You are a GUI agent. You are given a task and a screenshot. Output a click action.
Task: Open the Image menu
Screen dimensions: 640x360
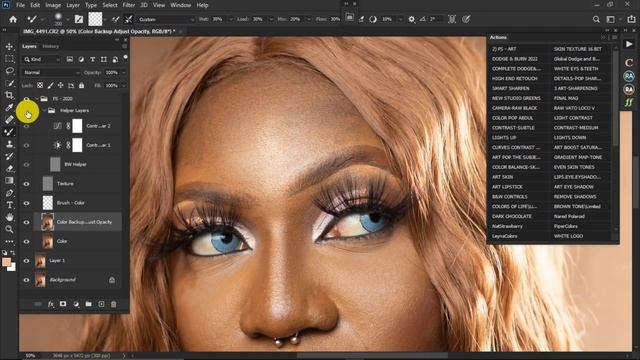53,5
